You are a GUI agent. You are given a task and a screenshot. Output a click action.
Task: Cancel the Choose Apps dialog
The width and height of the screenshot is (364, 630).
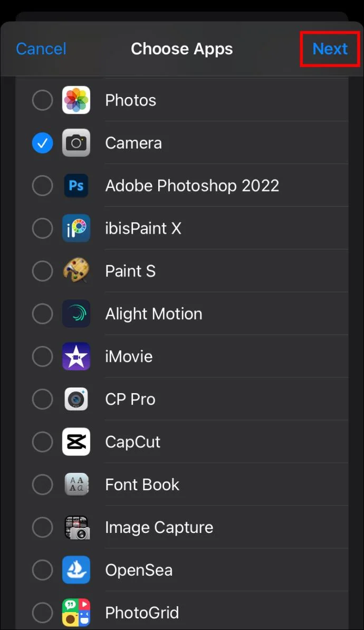[41, 49]
